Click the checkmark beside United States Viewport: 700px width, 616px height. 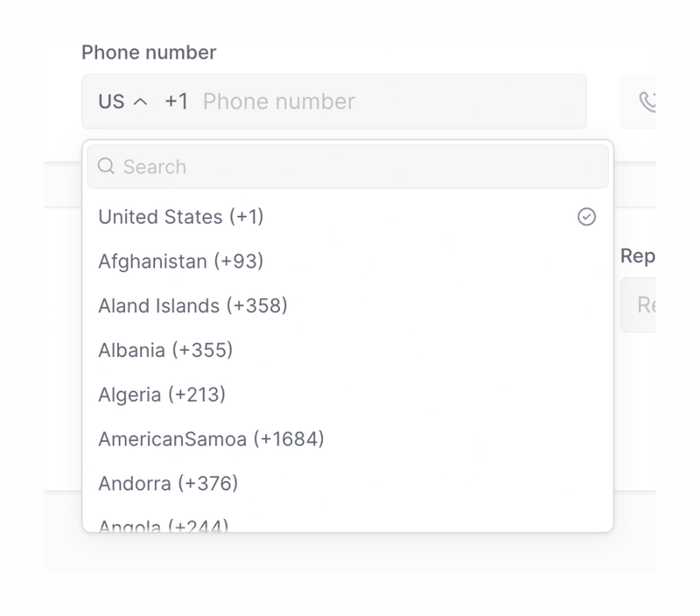[585, 216]
